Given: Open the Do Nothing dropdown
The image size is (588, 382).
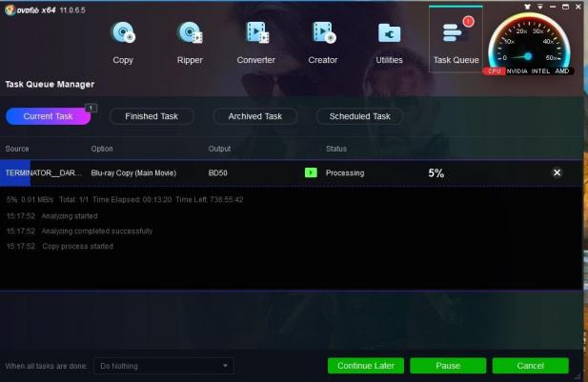Looking at the screenshot, I should 164,366.
